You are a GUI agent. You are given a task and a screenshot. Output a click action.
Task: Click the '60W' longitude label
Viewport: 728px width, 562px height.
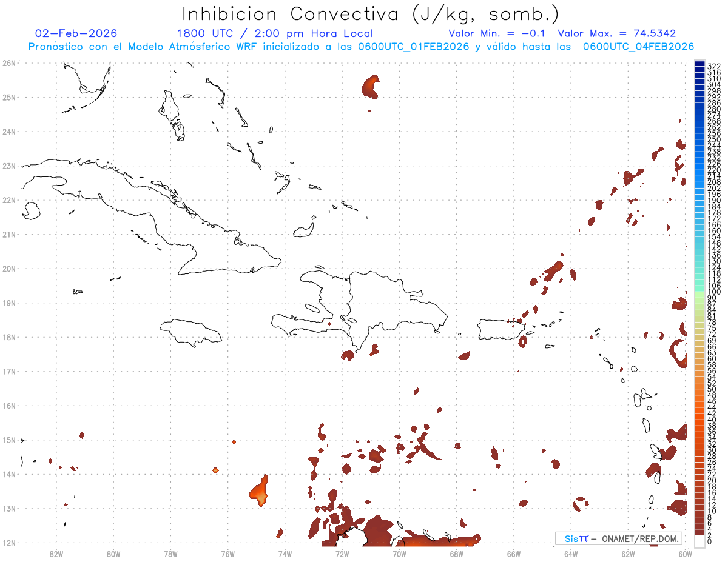(x=686, y=554)
